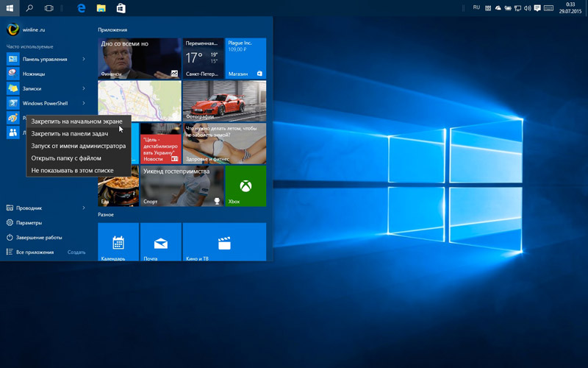Open the Weather tile showing 17°

pyautogui.click(x=203, y=59)
